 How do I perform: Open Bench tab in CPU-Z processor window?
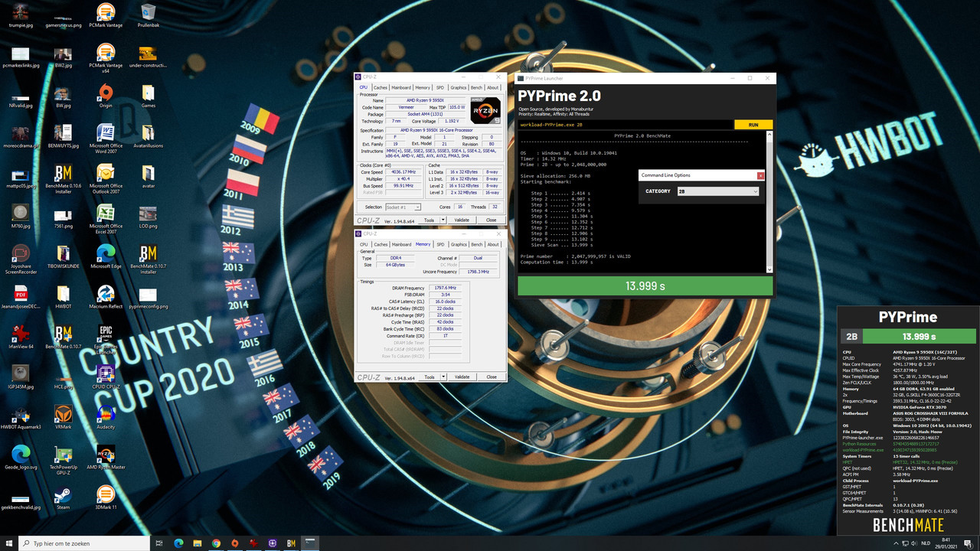tap(476, 87)
